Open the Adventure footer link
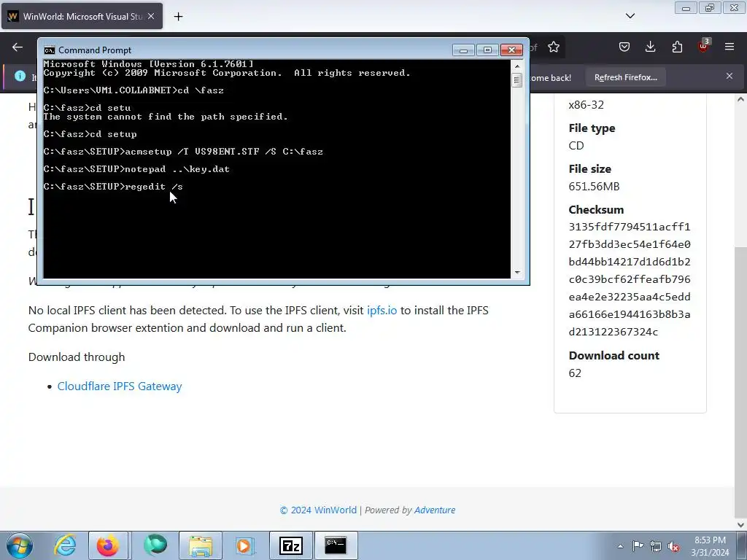Image resolution: width=747 pixels, height=560 pixels. point(435,510)
